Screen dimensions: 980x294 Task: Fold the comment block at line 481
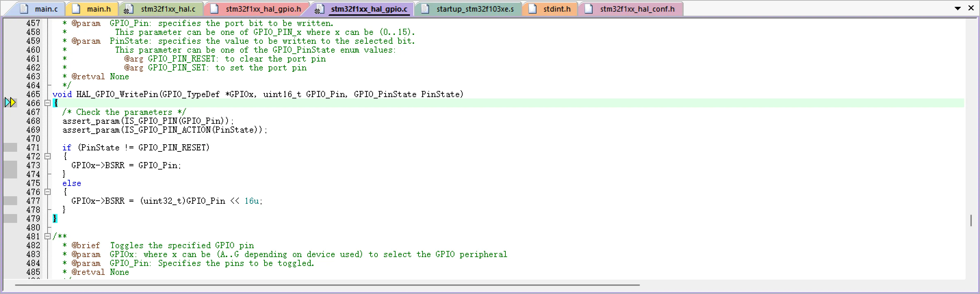48,236
